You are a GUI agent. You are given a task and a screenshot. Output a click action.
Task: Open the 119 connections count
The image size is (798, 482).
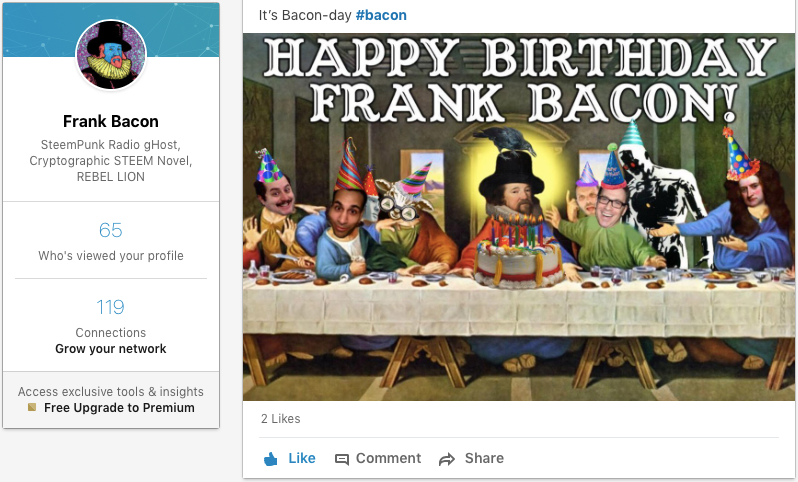click(x=110, y=307)
